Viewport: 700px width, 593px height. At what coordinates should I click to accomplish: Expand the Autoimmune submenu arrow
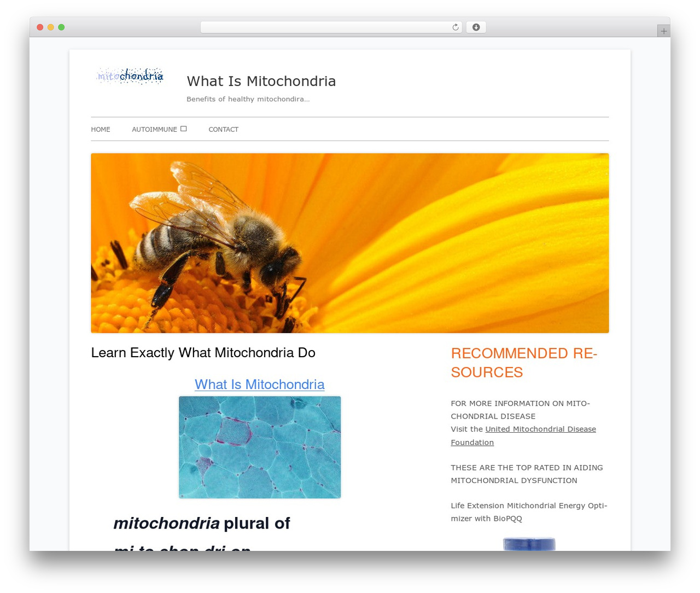point(184,129)
